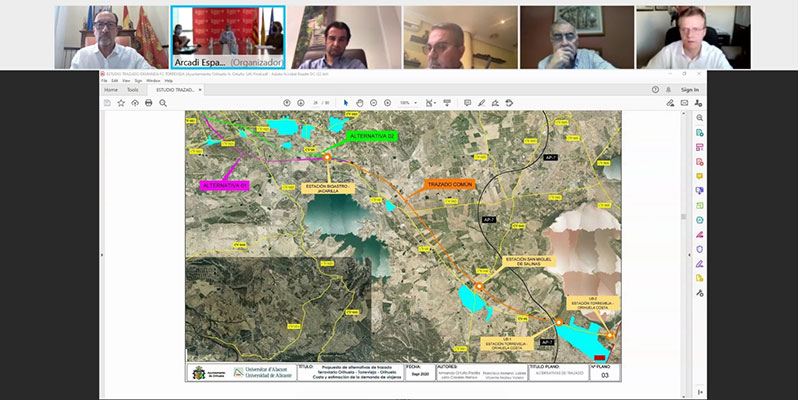Open notifications bell in Acrobat header
This screenshot has width=800, height=400.
point(668,89)
